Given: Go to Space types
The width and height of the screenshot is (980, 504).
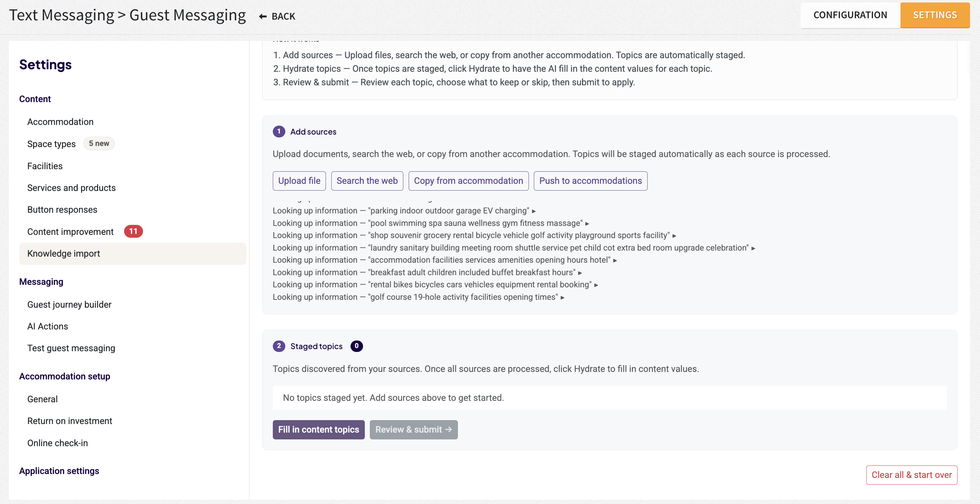Looking at the screenshot, I should tap(51, 144).
